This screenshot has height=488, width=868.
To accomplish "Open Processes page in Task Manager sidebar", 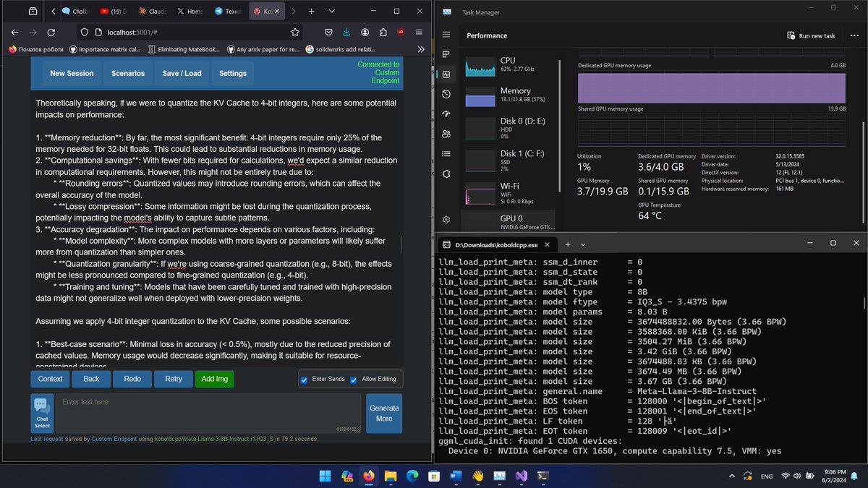I will point(447,55).
